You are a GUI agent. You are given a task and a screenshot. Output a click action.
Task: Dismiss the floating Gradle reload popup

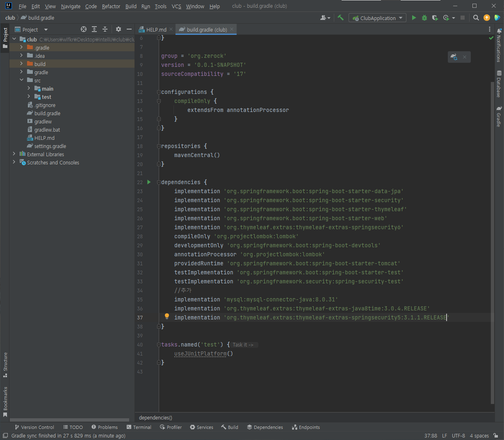465,57
